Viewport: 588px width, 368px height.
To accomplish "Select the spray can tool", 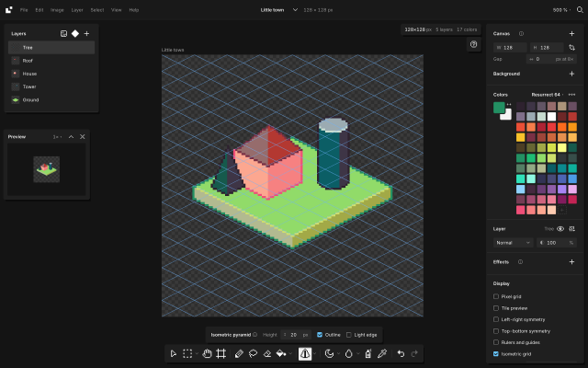I will 368,353.
